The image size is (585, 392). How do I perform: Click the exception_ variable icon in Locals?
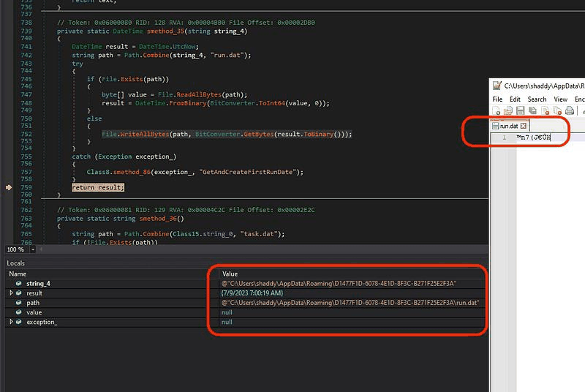[19, 322]
